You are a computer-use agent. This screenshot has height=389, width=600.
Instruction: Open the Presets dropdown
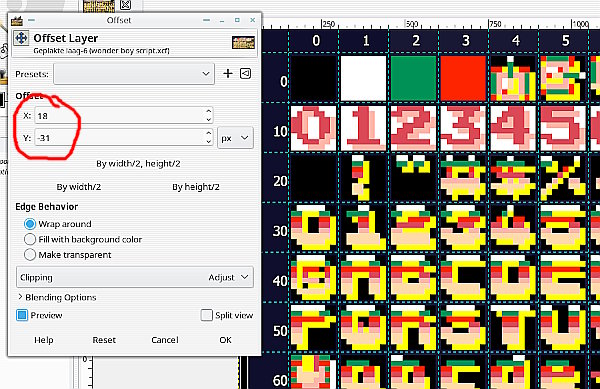tap(134, 74)
